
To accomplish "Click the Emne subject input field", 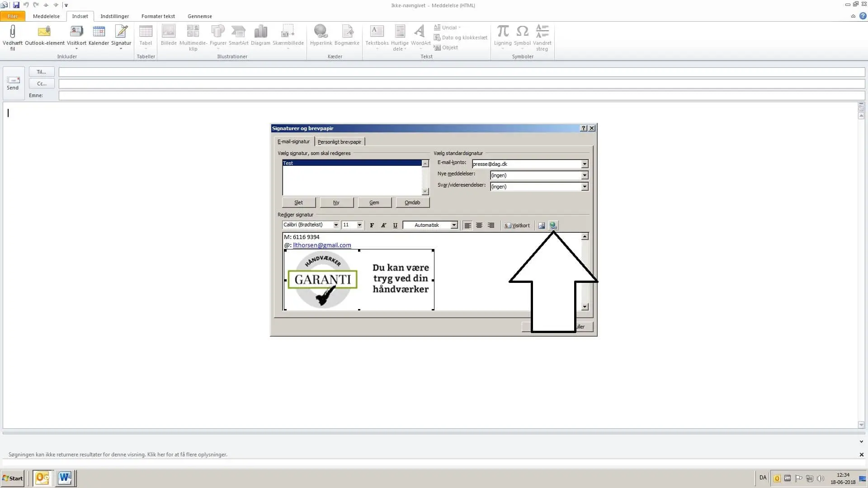I will (x=461, y=95).
